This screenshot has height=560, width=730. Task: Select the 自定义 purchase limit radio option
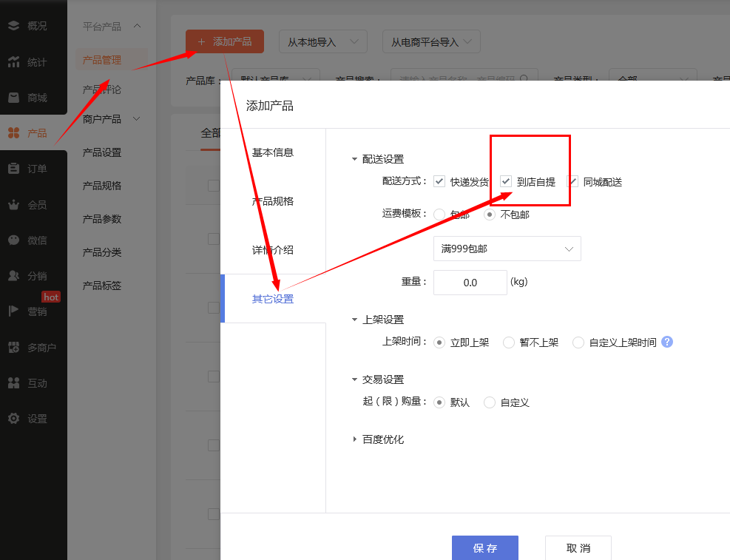click(x=490, y=402)
